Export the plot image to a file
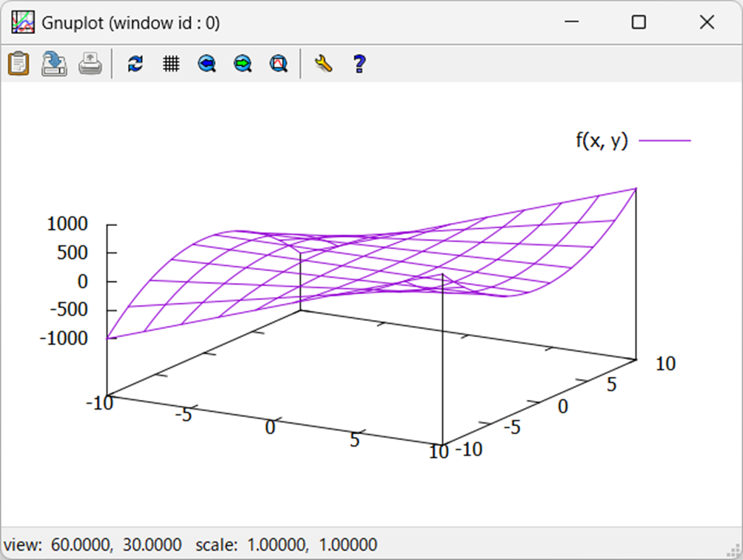743x560 pixels. pyautogui.click(x=53, y=64)
